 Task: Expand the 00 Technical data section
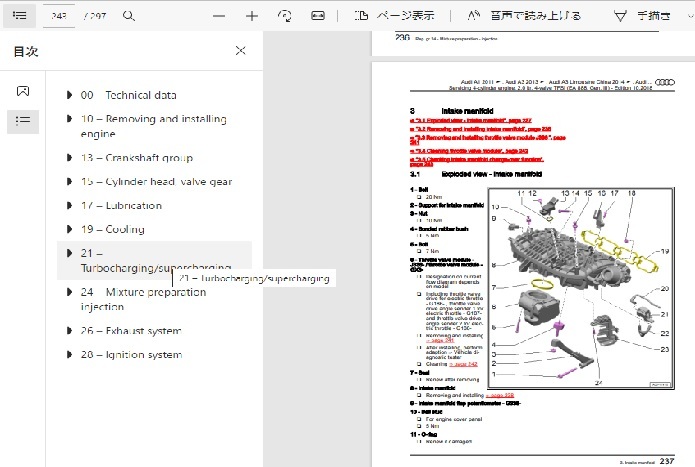pyautogui.click(x=69, y=95)
